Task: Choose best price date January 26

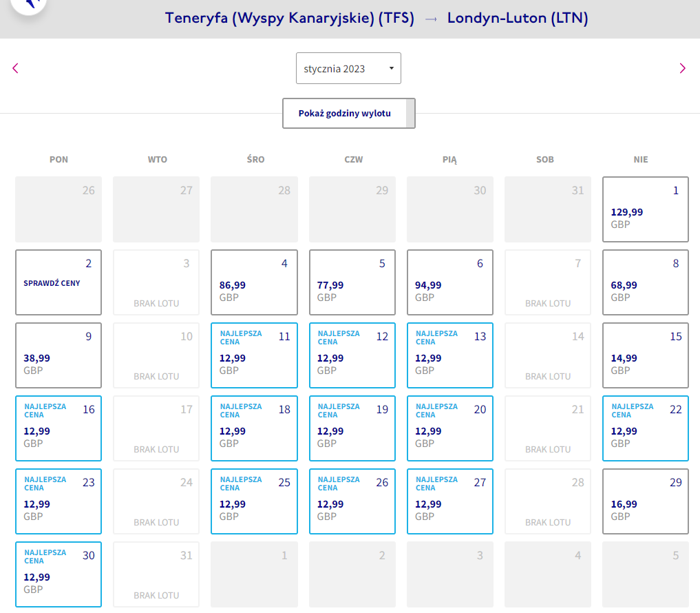Action: (x=352, y=501)
